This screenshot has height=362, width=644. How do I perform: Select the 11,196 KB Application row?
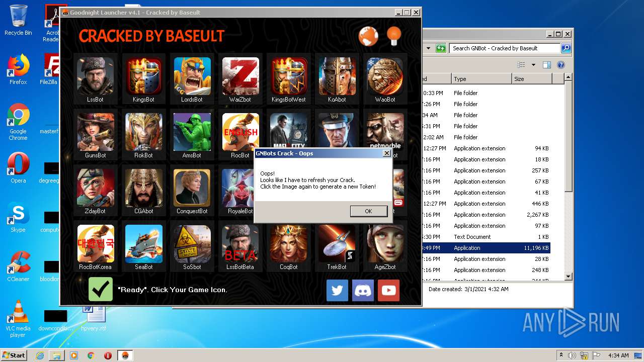pos(486,248)
